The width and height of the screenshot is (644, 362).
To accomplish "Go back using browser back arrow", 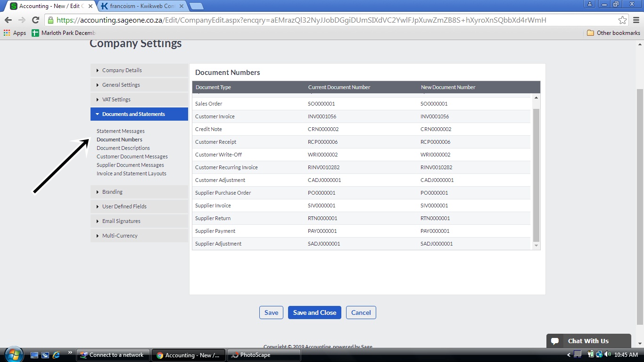I will point(8,20).
